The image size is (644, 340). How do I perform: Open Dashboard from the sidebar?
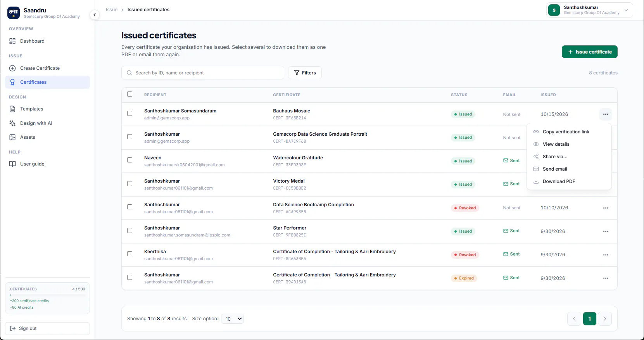[47, 41]
